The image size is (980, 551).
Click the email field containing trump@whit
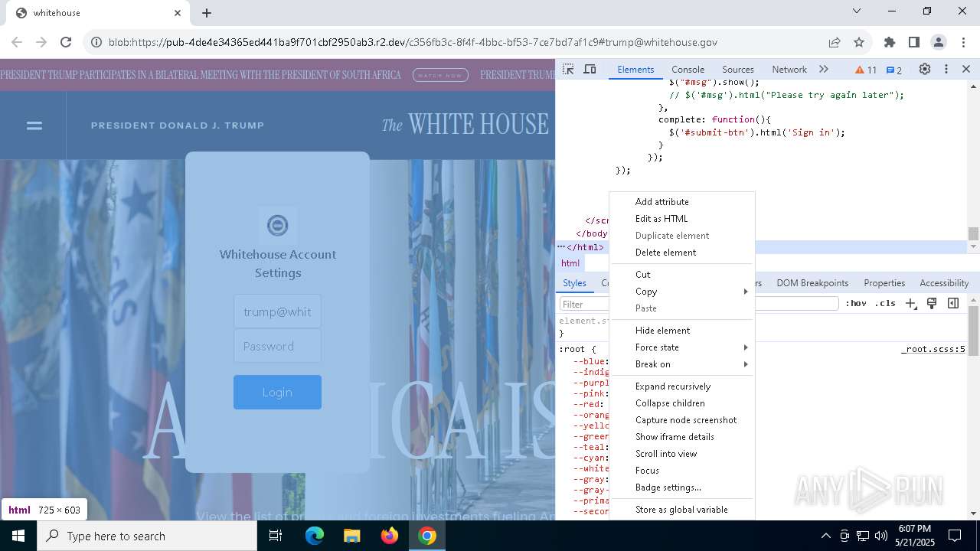(277, 311)
